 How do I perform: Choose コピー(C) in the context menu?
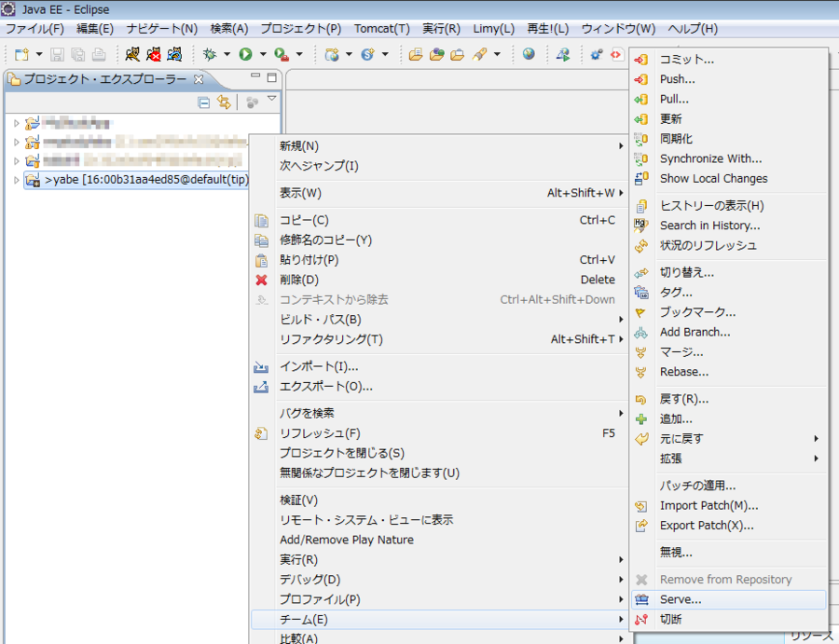tap(439, 220)
